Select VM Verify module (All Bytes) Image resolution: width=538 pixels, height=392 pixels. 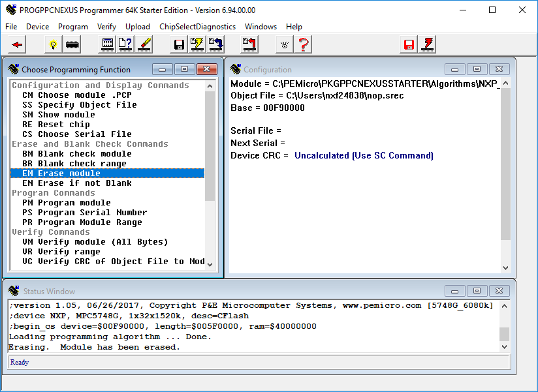click(x=107, y=241)
